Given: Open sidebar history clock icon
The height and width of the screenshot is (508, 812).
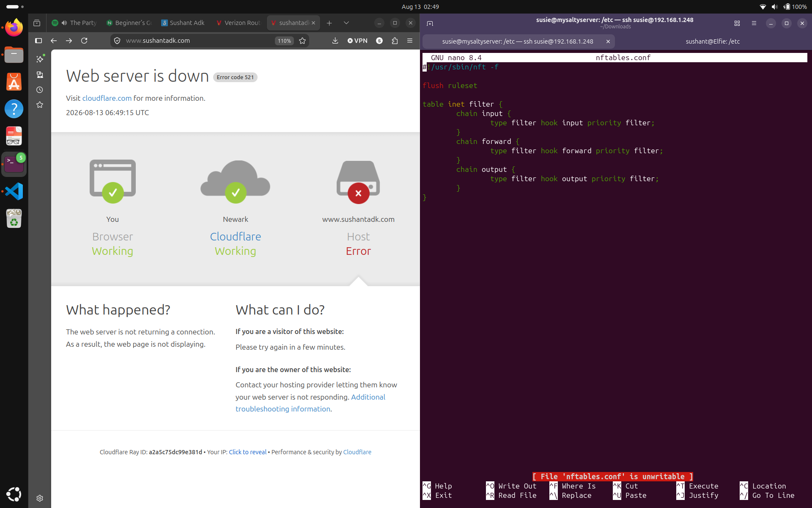Looking at the screenshot, I should click(40, 90).
